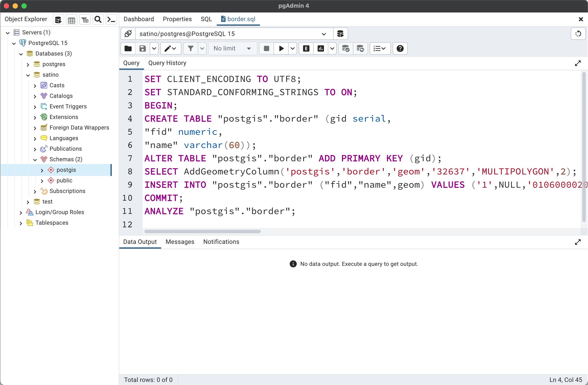Click the Execute query play button
Image resolution: width=588 pixels, height=385 pixels.
[281, 48]
